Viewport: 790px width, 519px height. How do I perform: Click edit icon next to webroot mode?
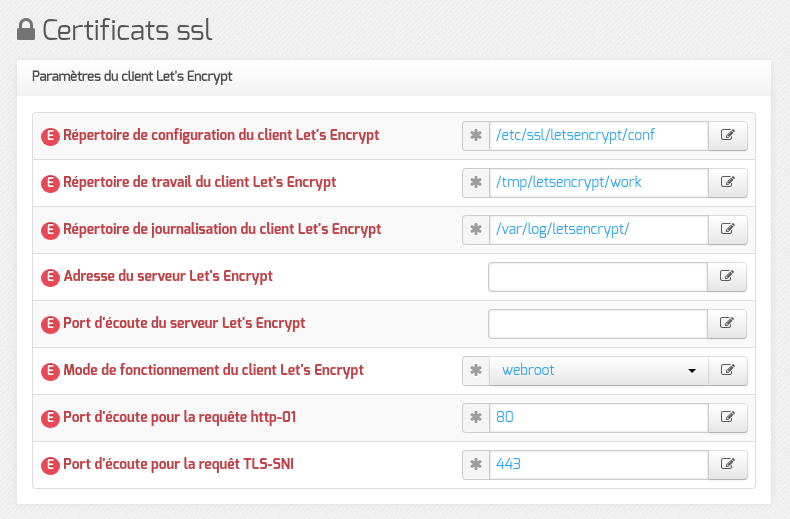click(728, 371)
